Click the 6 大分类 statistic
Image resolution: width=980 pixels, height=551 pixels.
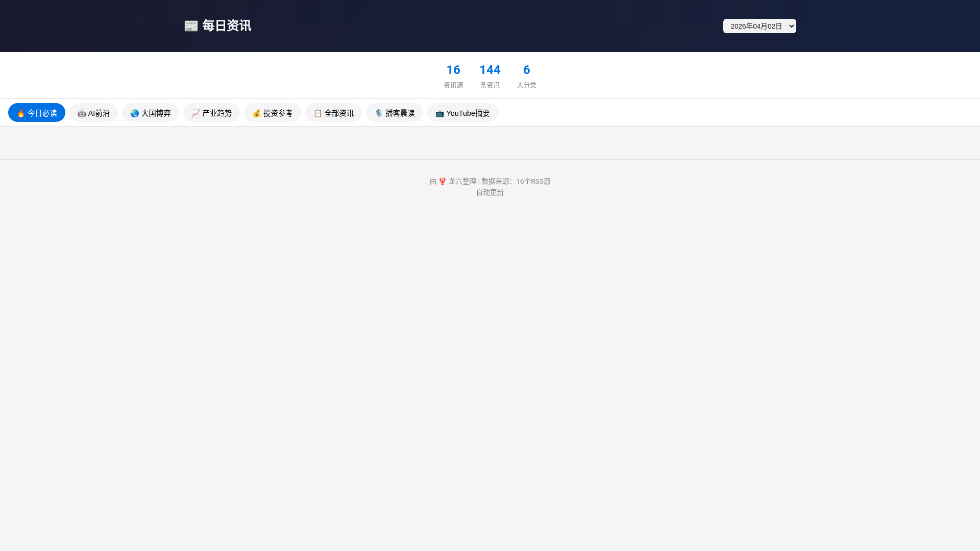pyautogui.click(x=526, y=76)
